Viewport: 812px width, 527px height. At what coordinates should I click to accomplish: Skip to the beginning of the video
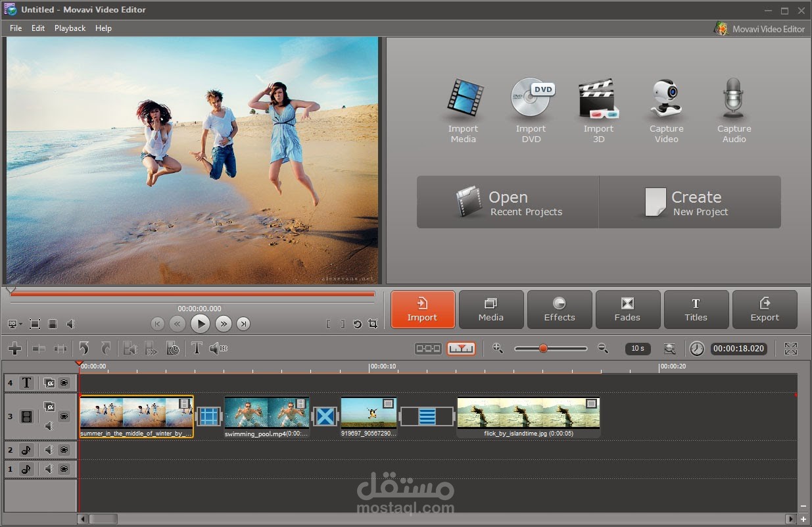point(157,323)
